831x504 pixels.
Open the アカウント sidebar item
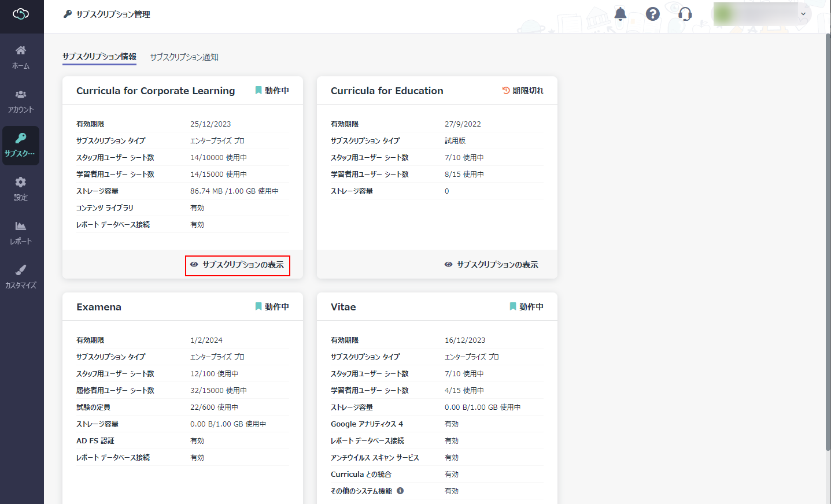[21, 101]
